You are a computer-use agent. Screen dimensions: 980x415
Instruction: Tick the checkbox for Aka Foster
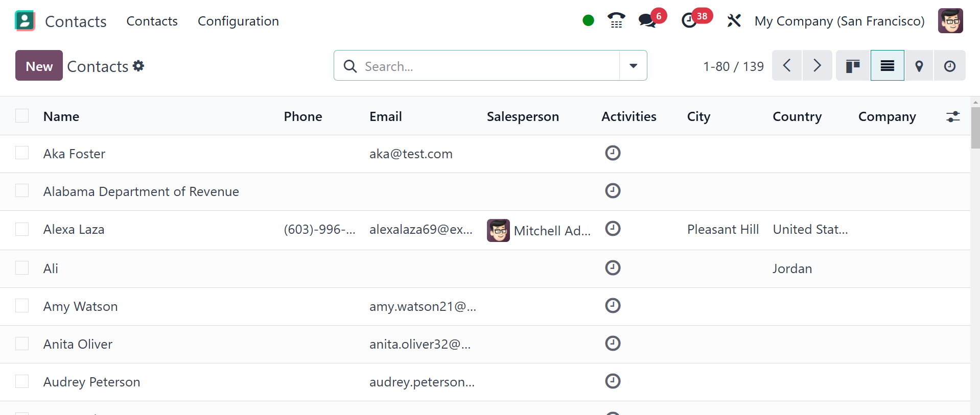[22, 153]
